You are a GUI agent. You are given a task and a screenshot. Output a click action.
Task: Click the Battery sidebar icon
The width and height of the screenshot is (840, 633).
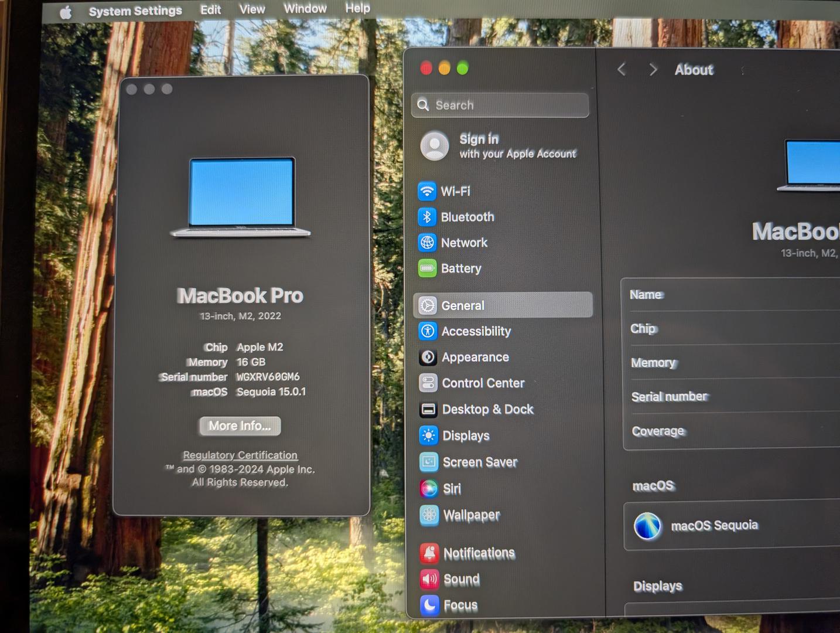[x=427, y=268]
